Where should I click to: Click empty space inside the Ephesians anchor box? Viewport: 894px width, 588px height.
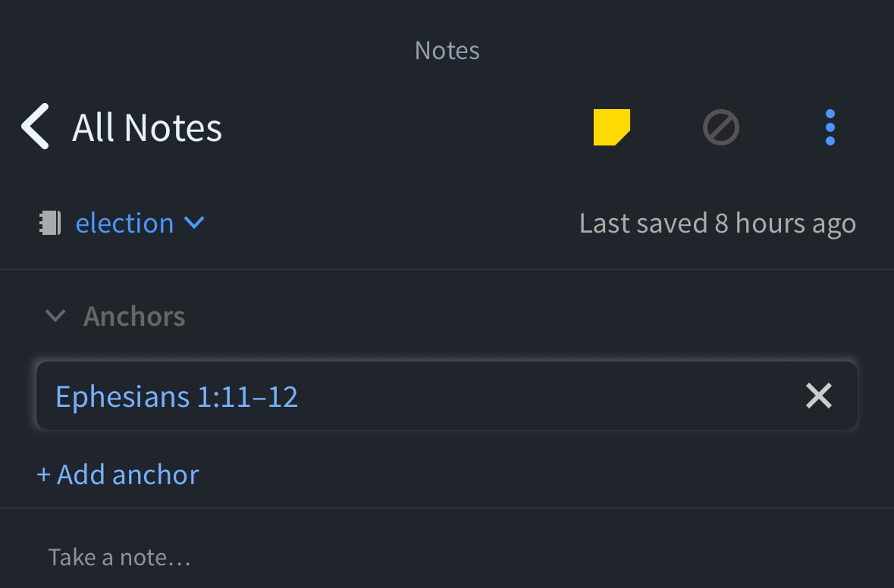point(546,396)
